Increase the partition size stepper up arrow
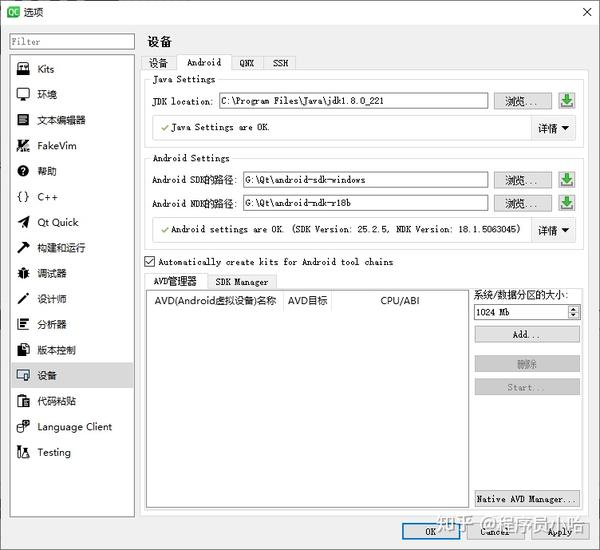The image size is (600, 550). 573,309
